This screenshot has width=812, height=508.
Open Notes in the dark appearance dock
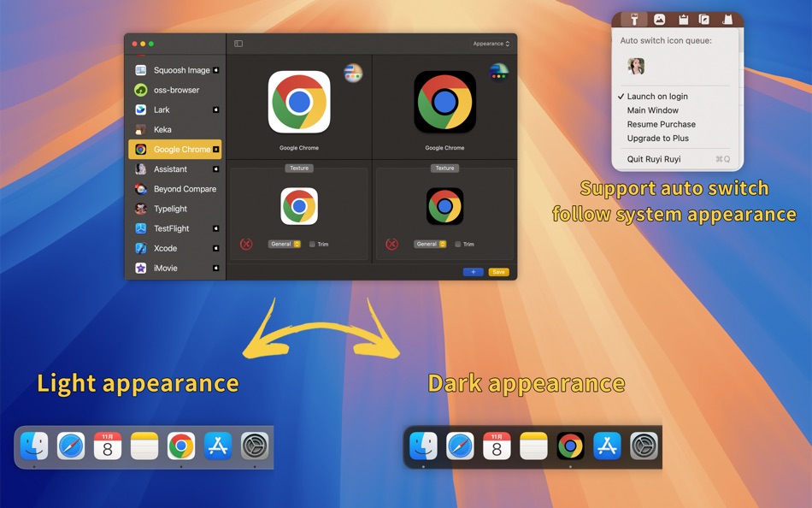pyautogui.click(x=533, y=446)
